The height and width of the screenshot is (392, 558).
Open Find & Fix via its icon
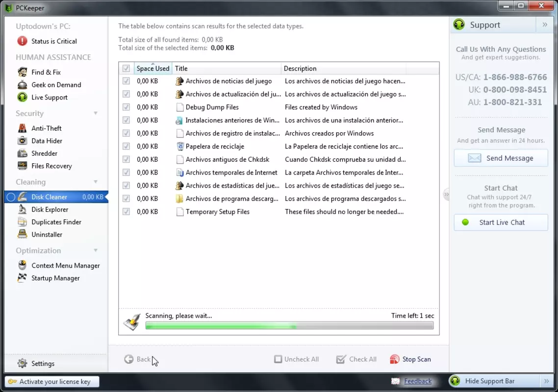[x=23, y=72]
